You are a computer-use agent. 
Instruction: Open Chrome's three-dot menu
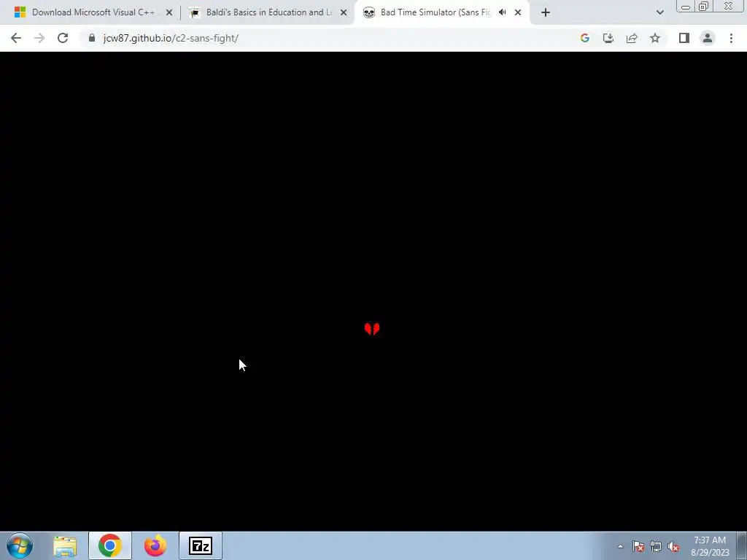click(731, 38)
